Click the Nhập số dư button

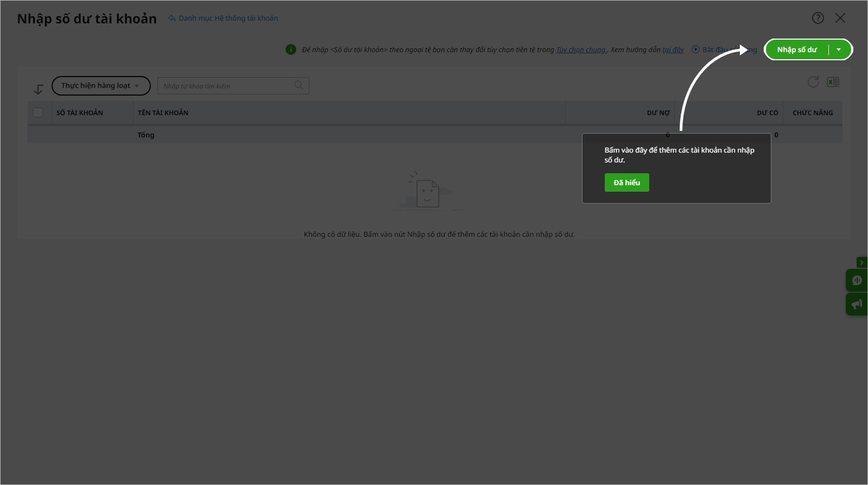coord(796,49)
